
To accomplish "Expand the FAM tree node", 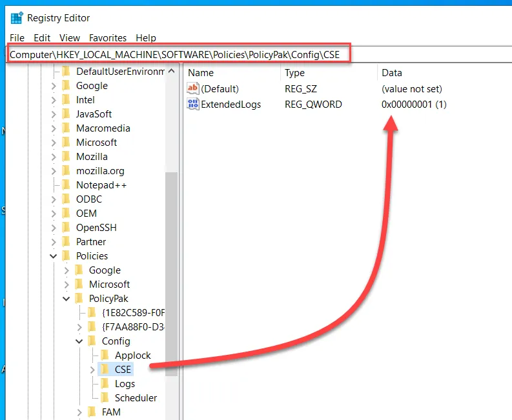I will 79,412.
